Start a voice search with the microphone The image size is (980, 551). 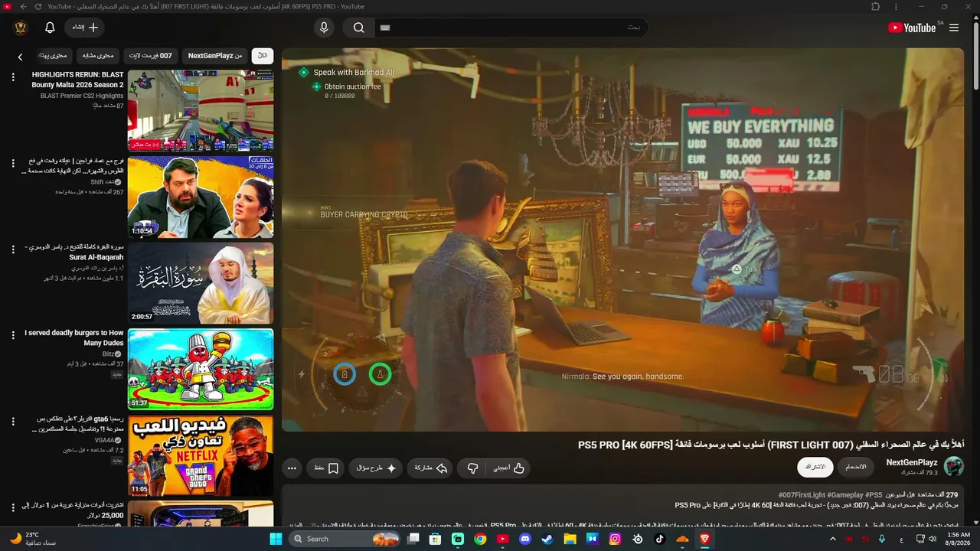324,28
